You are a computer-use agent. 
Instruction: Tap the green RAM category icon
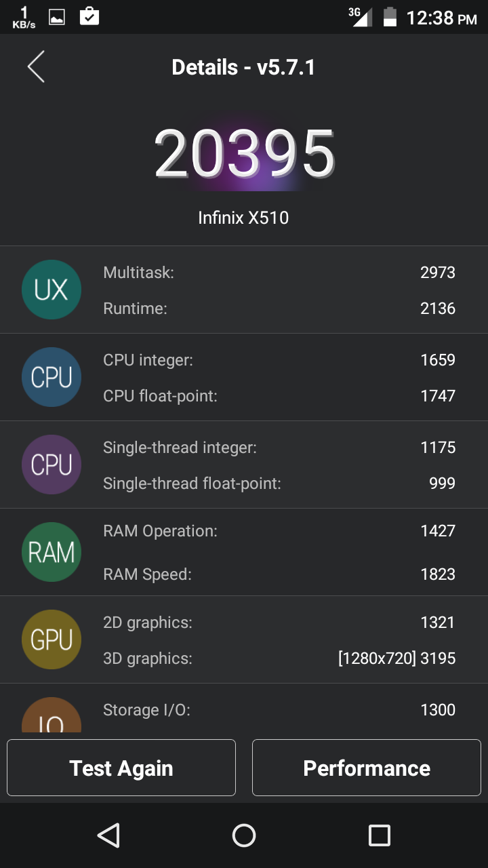tap(52, 552)
